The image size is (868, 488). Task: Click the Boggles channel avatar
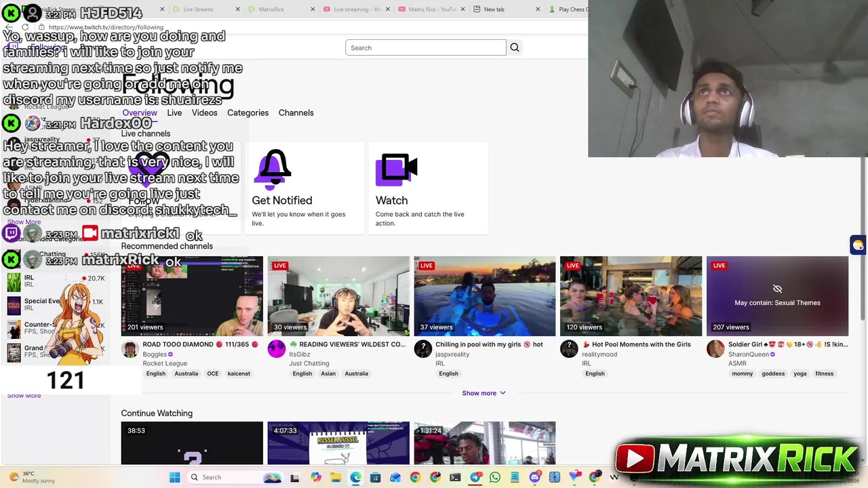click(130, 349)
